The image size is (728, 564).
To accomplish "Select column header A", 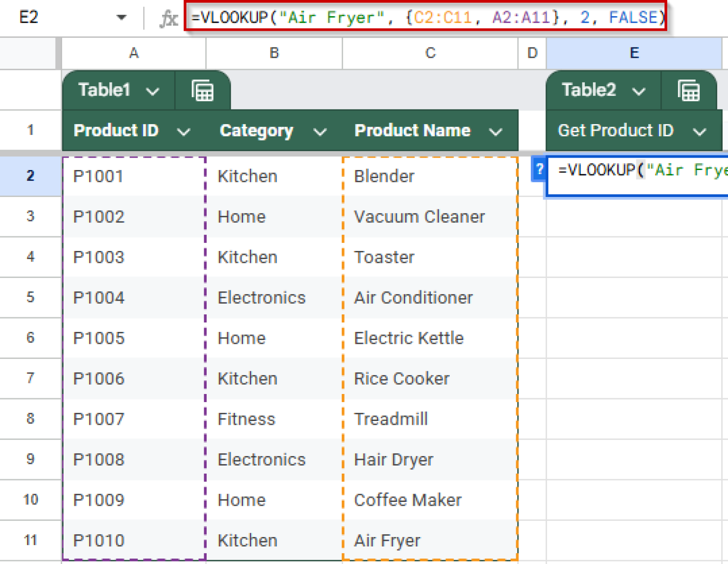I will click(x=134, y=53).
